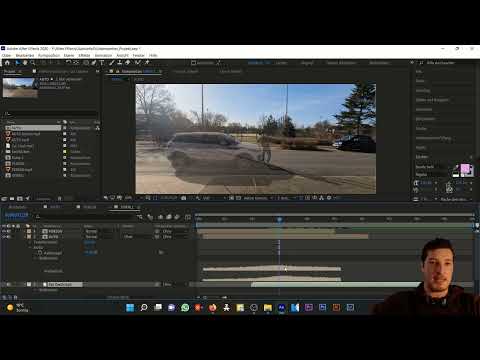Select the Puppet Pin tool
Screen dimensions: 480x360
click(x=147, y=63)
